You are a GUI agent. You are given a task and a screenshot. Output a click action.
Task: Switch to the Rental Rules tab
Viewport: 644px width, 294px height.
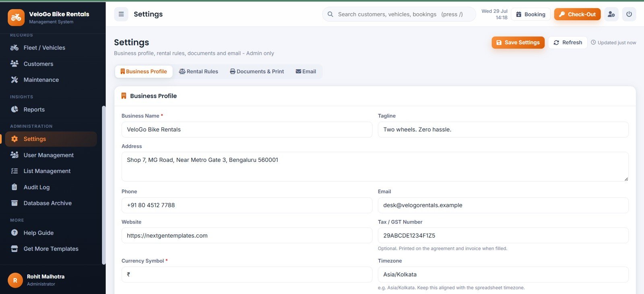198,71
